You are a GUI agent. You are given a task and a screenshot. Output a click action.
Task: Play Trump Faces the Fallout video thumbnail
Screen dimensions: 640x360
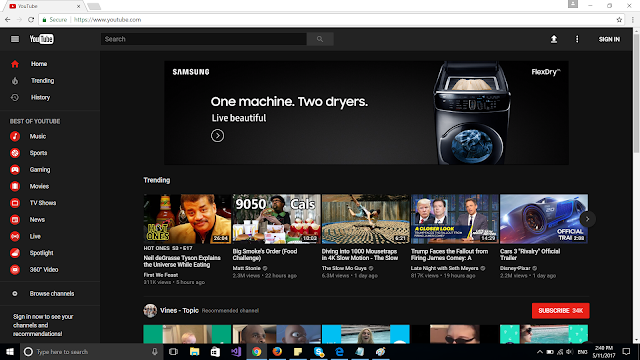(455, 219)
